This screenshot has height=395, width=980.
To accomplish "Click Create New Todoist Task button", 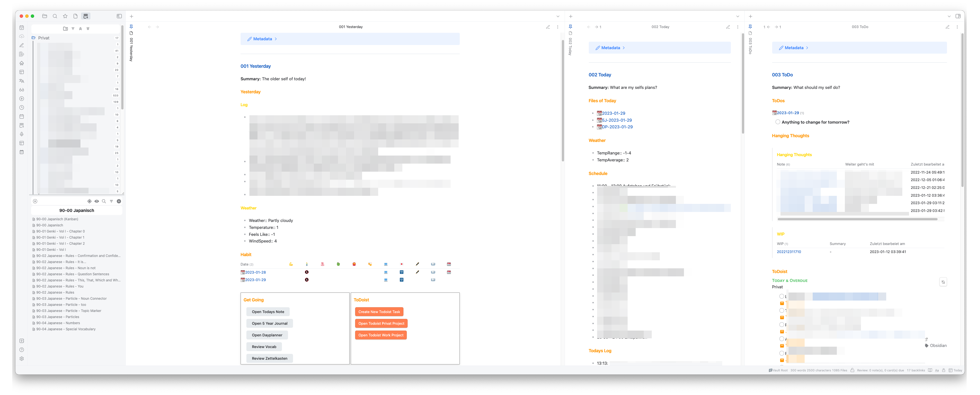I will (x=379, y=312).
